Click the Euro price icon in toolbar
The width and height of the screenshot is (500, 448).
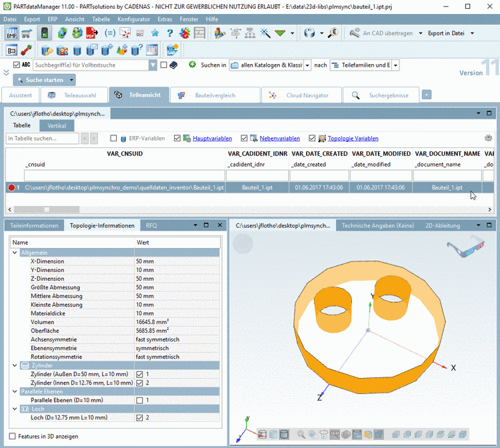tap(333, 33)
